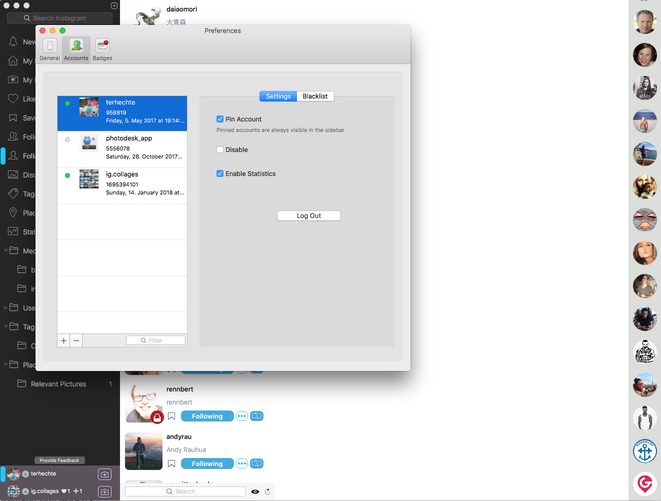Click the red lock badge on rennbert's photo
The height and width of the screenshot is (501, 661).
[157, 418]
